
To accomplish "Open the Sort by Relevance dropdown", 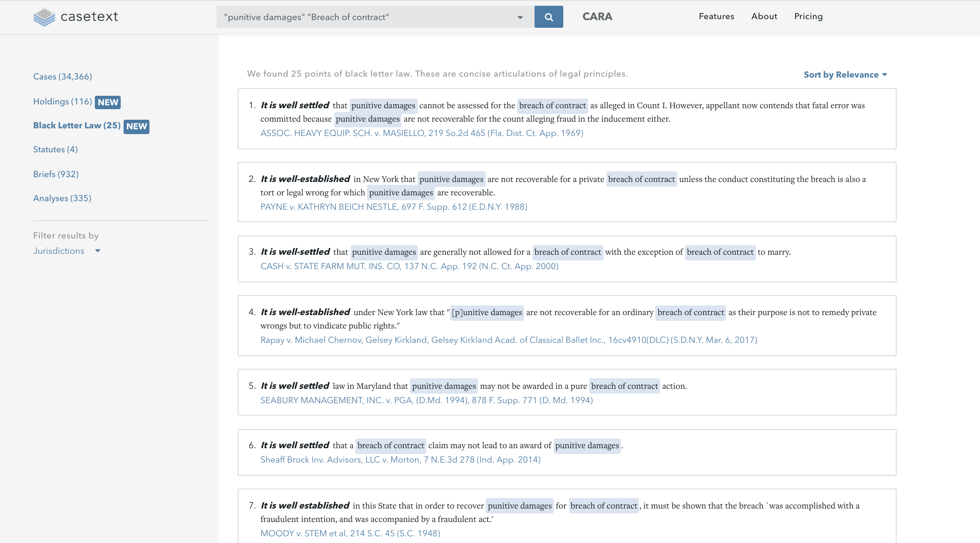I will click(845, 75).
